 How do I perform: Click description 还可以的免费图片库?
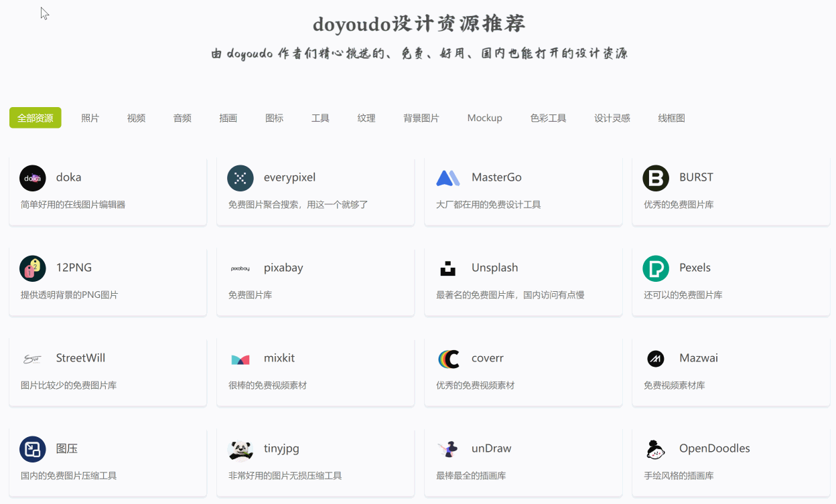tap(683, 295)
